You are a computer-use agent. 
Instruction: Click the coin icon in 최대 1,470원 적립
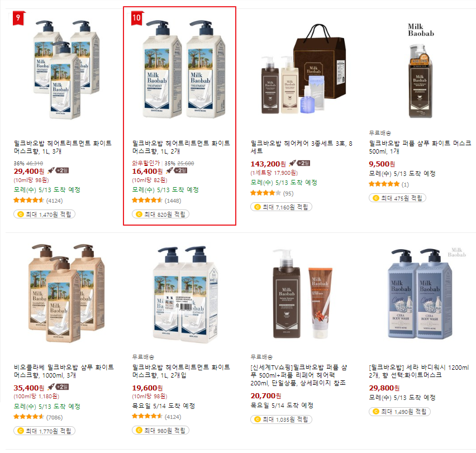click(21, 214)
